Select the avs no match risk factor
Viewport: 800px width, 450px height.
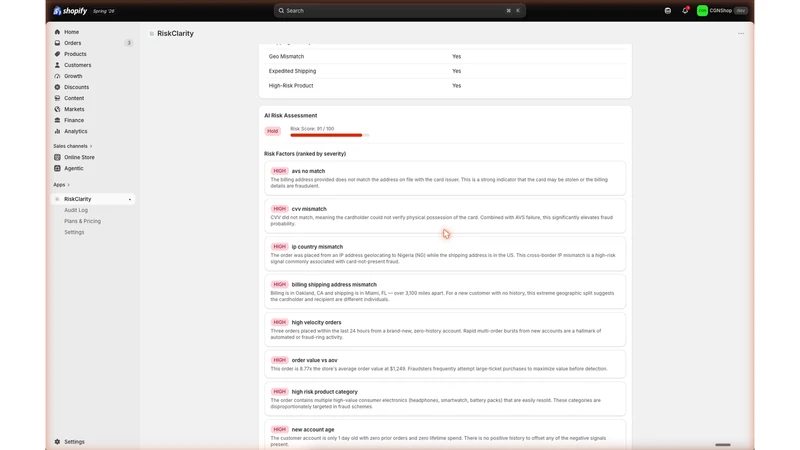pyautogui.click(x=445, y=178)
